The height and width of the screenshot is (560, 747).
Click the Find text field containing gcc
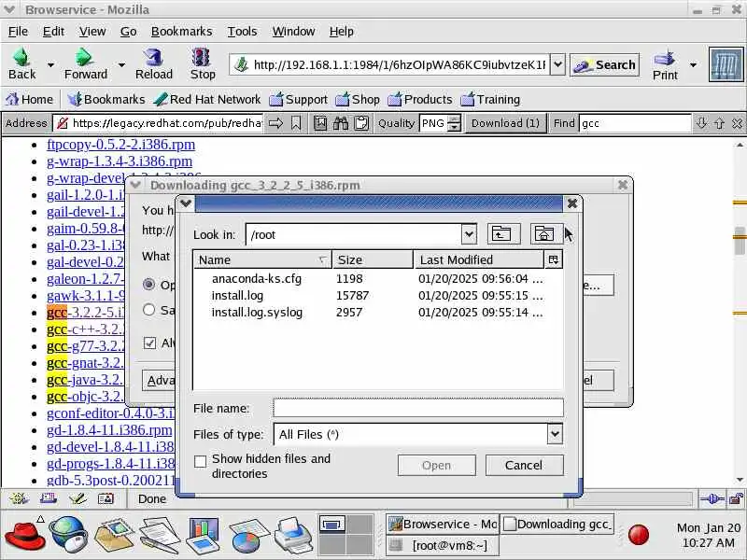(x=635, y=123)
